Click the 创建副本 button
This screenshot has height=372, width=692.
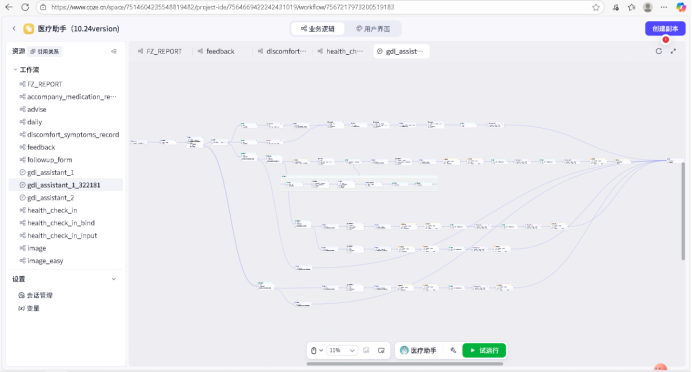pyautogui.click(x=665, y=29)
